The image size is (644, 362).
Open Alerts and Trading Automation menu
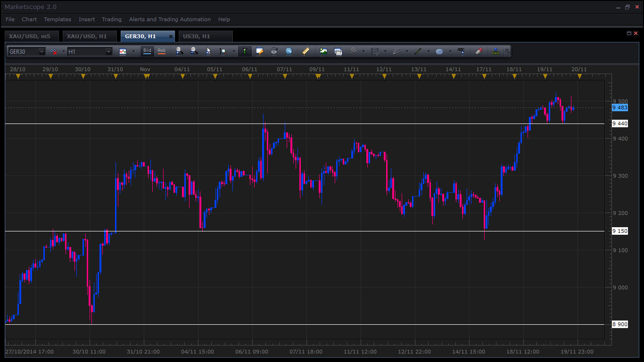pyautogui.click(x=170, y=19)
